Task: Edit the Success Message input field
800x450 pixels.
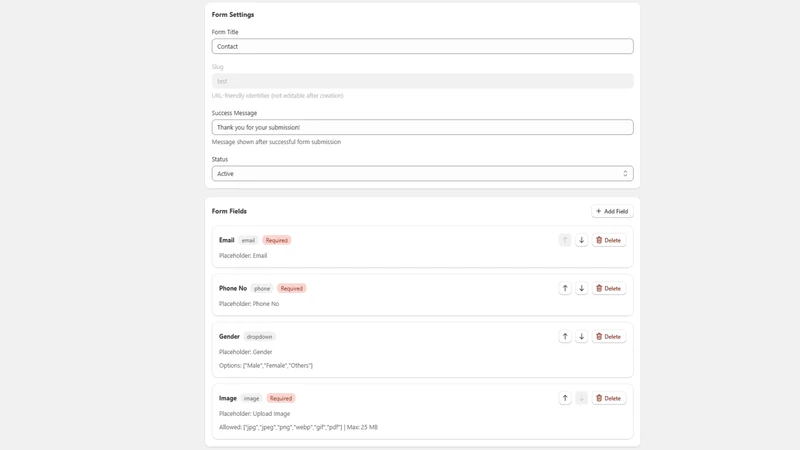Action: pyautogui.click(x=422, y=127)
